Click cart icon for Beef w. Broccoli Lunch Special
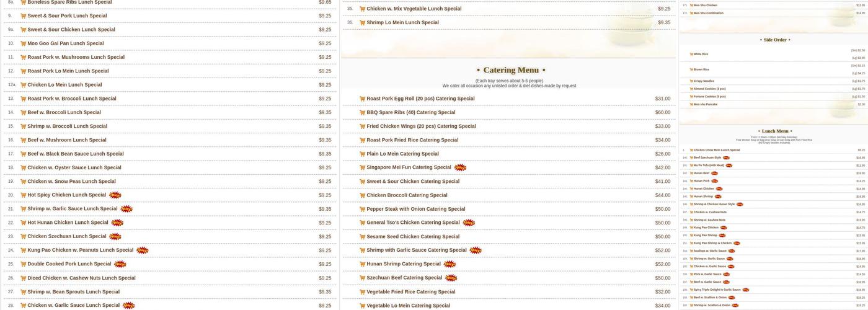 tap(23, 112)
